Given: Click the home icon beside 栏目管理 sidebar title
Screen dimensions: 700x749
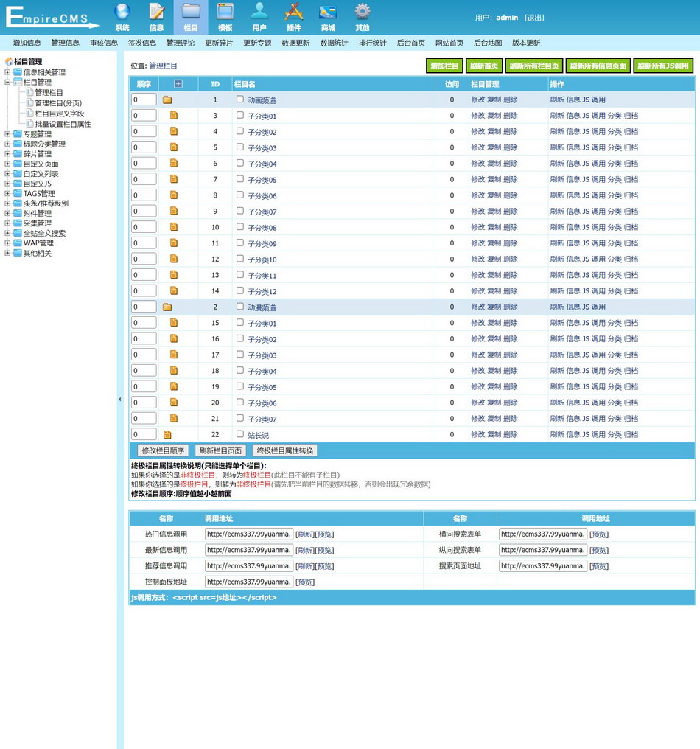Looking at the screenshot, I should (x=9, y=61).
